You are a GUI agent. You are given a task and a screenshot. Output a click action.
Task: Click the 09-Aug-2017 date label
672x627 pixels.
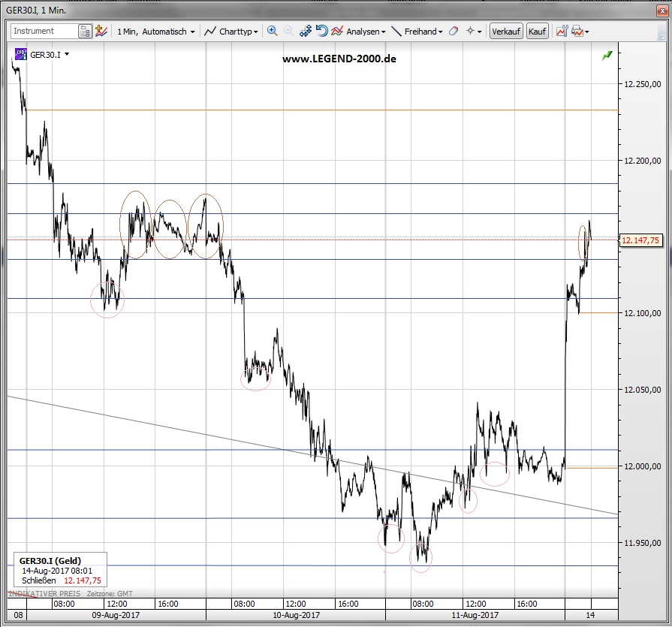pyautogui.click(x=116, y=615)
